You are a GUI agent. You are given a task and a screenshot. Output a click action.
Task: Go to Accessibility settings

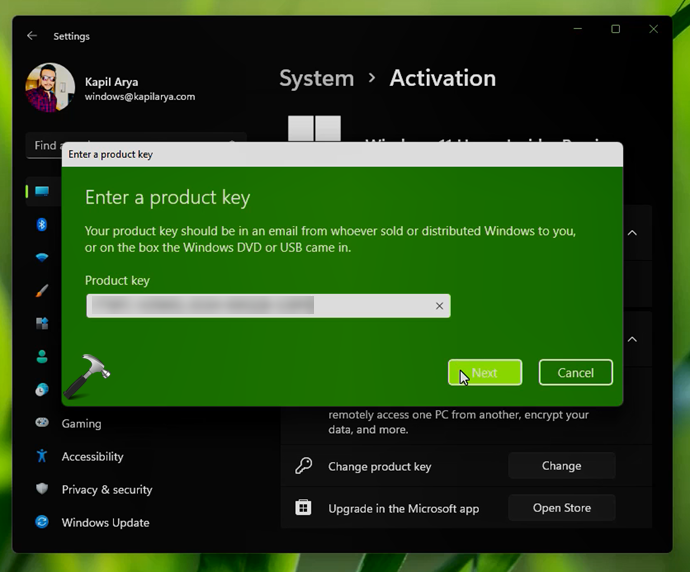92,457
